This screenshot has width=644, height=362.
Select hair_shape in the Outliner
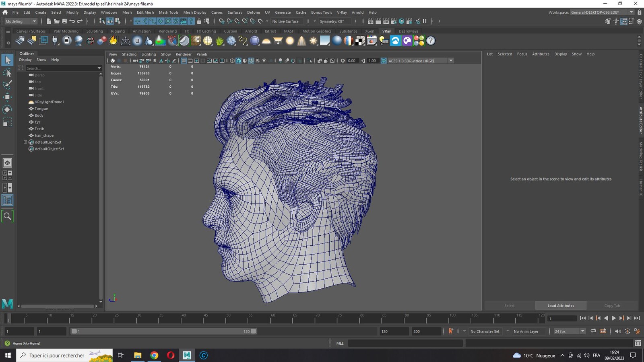click(x=44, y=136)
